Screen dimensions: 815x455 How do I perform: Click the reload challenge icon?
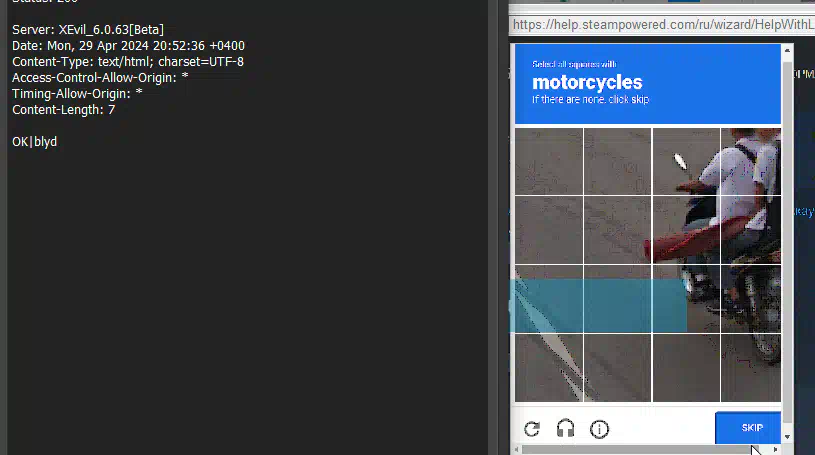(532, 429)
